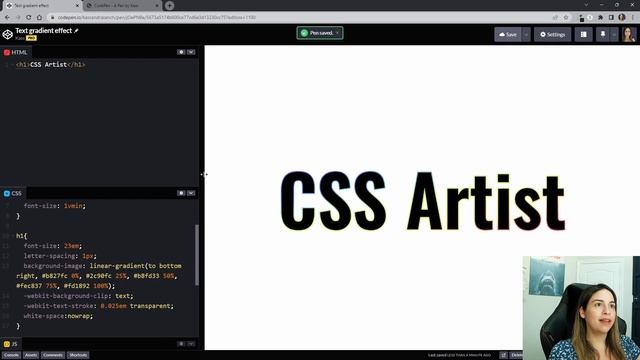640x360 pixels.
Task: Open the Console panel
Action: [x=11, y=355]
